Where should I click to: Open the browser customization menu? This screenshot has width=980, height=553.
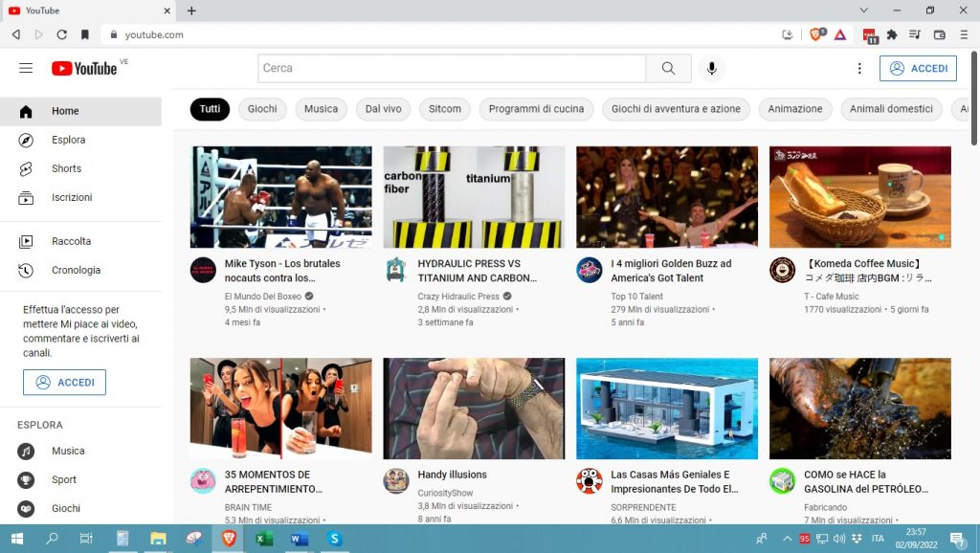pos(965,34)
